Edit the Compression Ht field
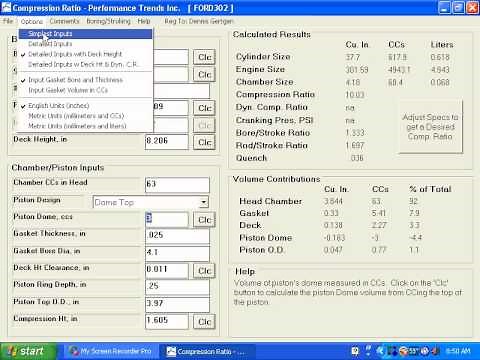480x360 pixels. tap(167, 321)
